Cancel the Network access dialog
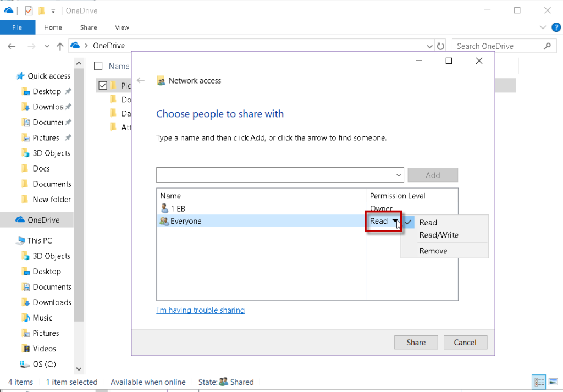The width and height of the screenshot is (563, 392). pos(465,343)
